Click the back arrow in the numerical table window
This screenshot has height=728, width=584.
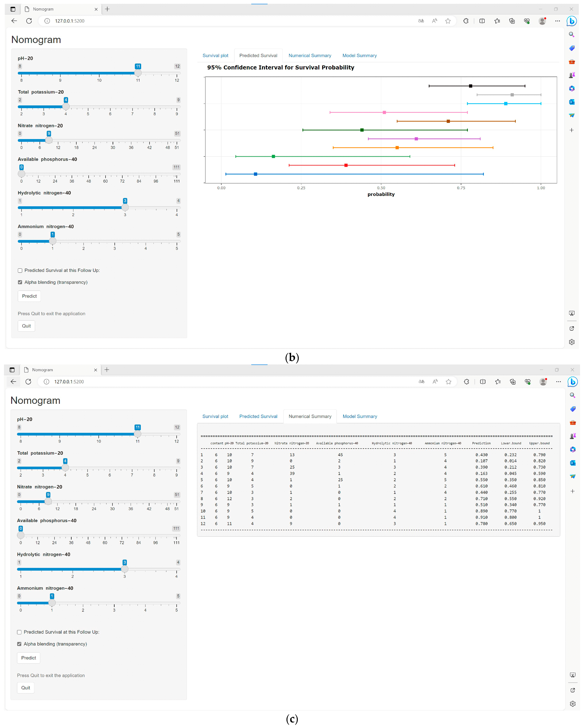(13, 382)
